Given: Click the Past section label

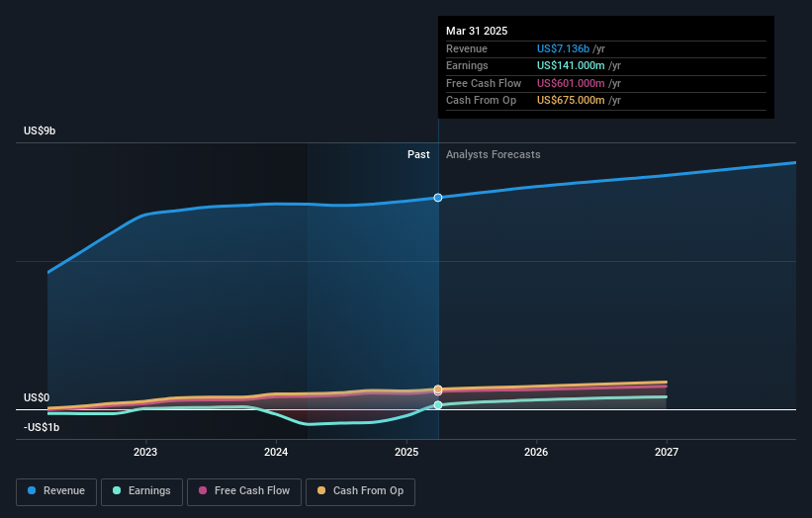Looking at the screenshot, I should click(418, 155).
